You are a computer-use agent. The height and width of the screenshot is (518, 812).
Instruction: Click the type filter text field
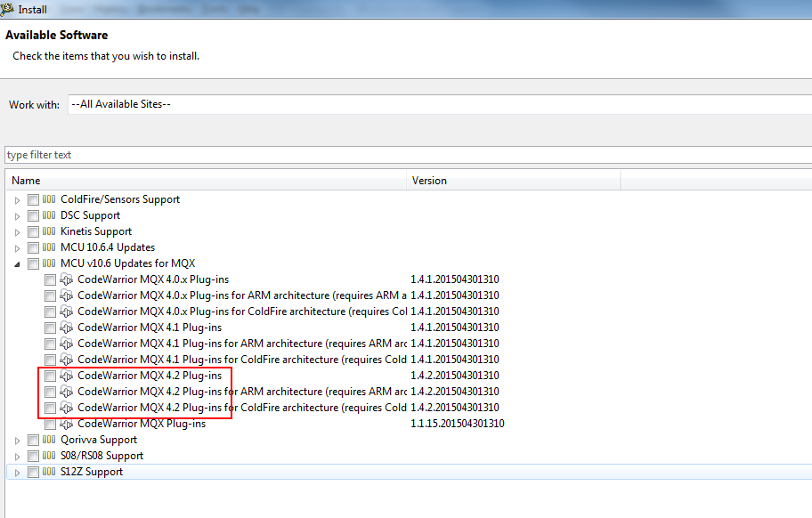click(x=409, y=155)
